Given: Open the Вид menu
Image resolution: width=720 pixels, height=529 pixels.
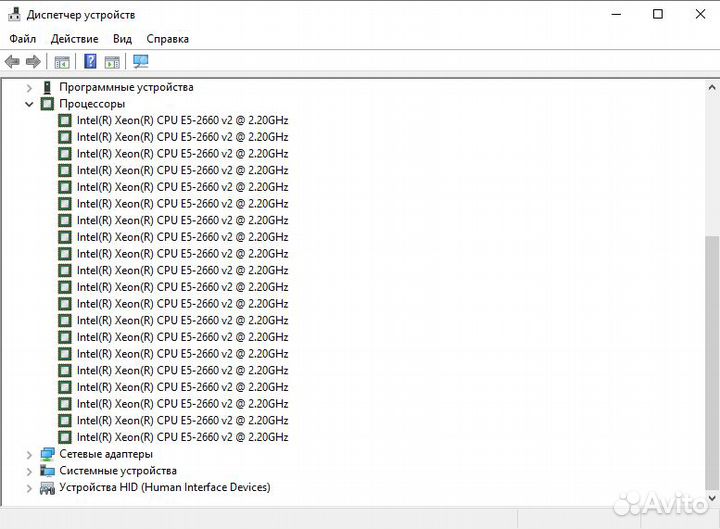Looking at the screenshot, I should click(x=122, y=39).
